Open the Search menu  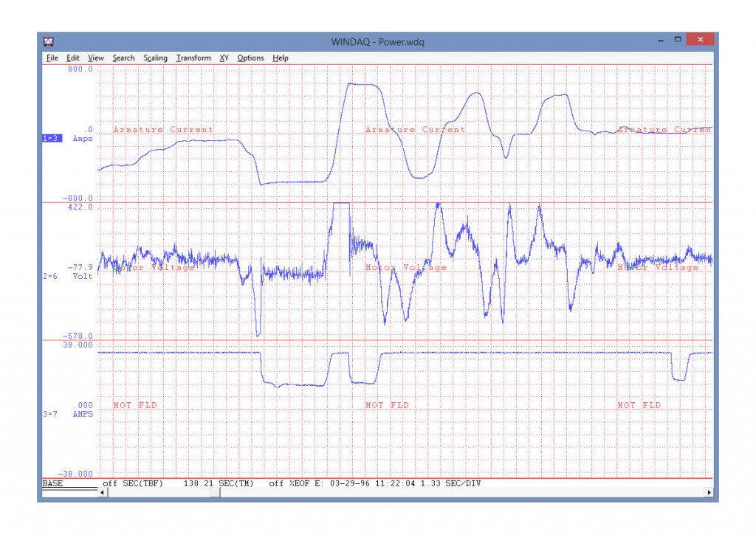tap(123, 58)
